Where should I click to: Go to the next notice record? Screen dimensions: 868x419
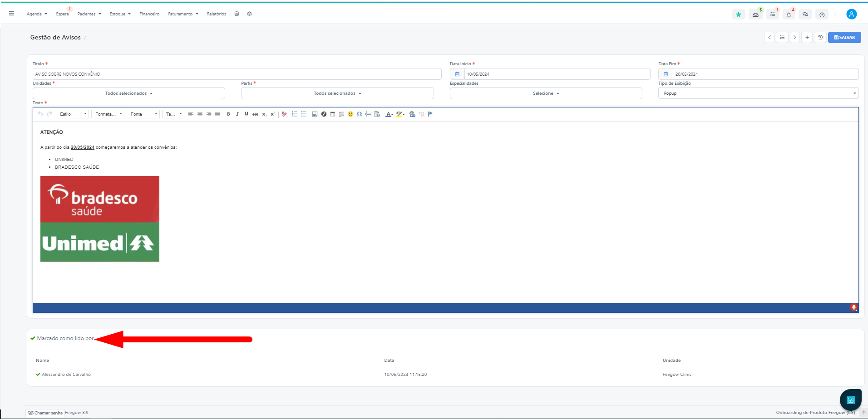click(x=794, y=38)
